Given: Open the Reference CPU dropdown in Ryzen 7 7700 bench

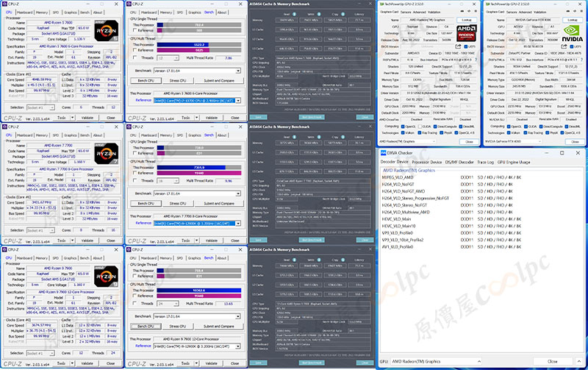Looking at the screenshot, I should (197, 224).
